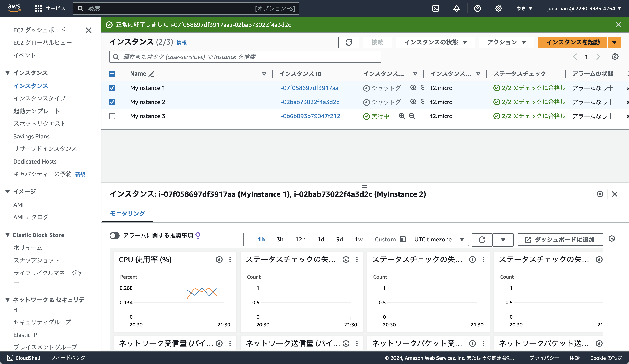Select the MyInstance 3 checkbox
Viewport: 629px width, 364px height.
pyautogui.click(x=112, y=116)
